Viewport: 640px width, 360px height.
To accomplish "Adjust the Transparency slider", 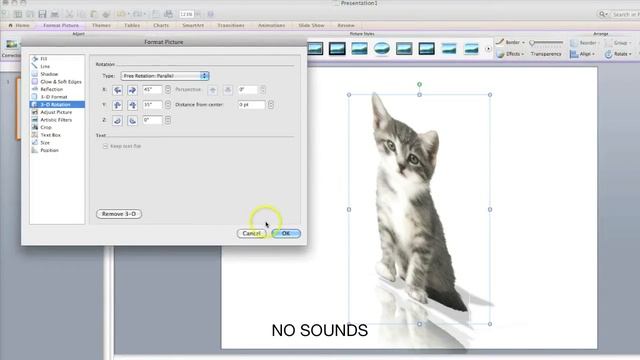I will 546,42.
